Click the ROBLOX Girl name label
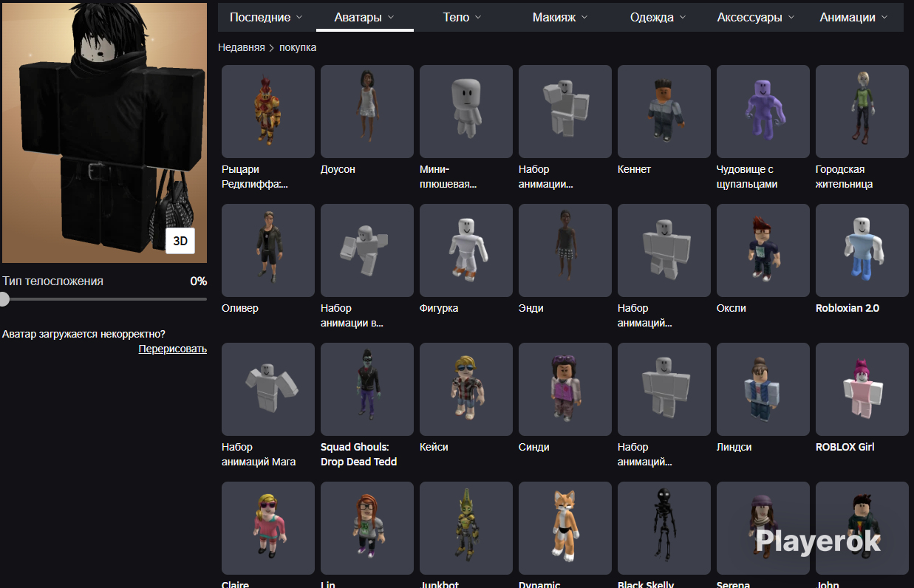This screenshot has width=914, height=588. tap(845, 447)
